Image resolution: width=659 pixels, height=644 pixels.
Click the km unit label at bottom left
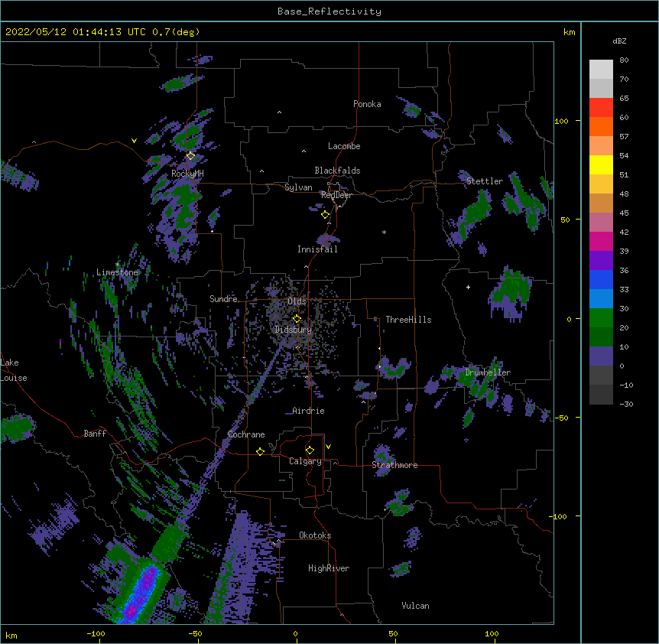tap(11, 636)
